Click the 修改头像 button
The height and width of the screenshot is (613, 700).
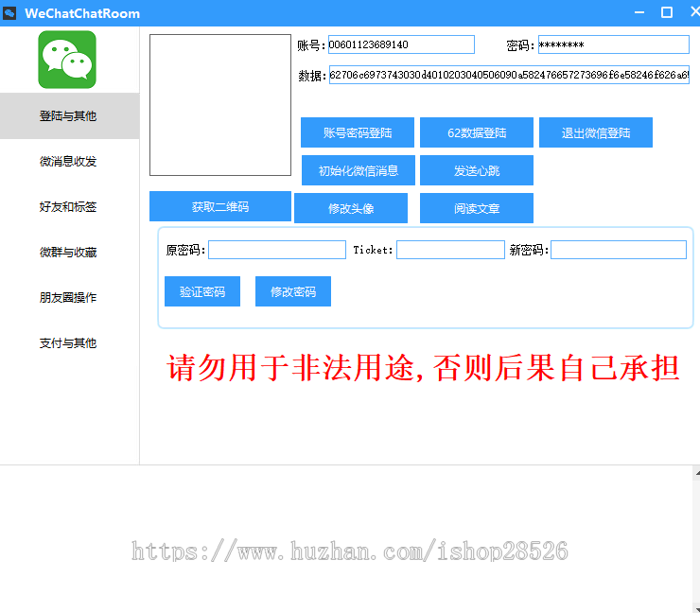click(x=351, y=208)
